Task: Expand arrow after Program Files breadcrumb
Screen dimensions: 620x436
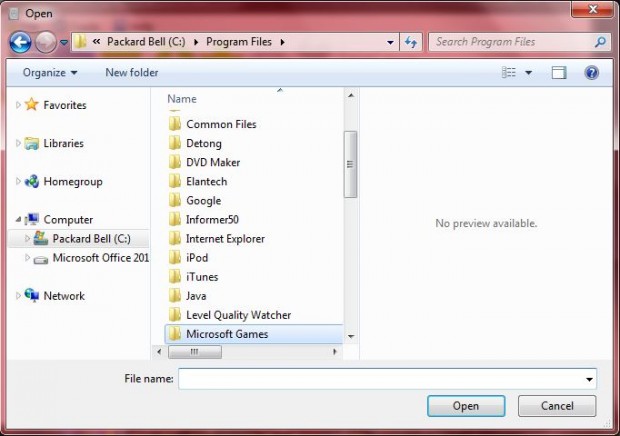Action: (x=282, y=42)
